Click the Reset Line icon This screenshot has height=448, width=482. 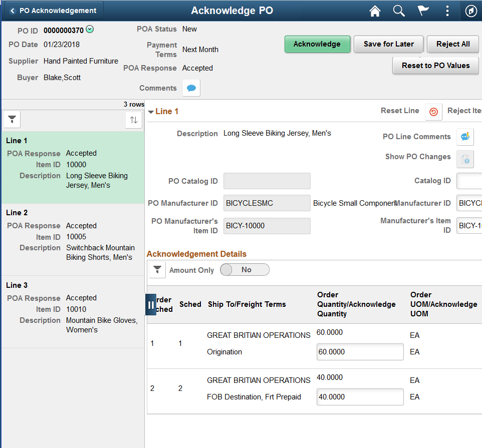(433, 112)
